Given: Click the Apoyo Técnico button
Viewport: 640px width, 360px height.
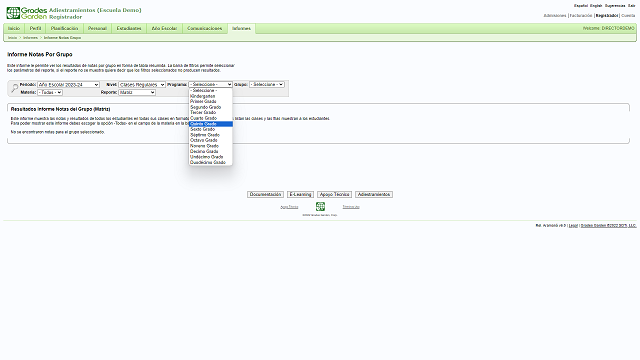Looking at the screenshot, I should [x=334, y=195].
